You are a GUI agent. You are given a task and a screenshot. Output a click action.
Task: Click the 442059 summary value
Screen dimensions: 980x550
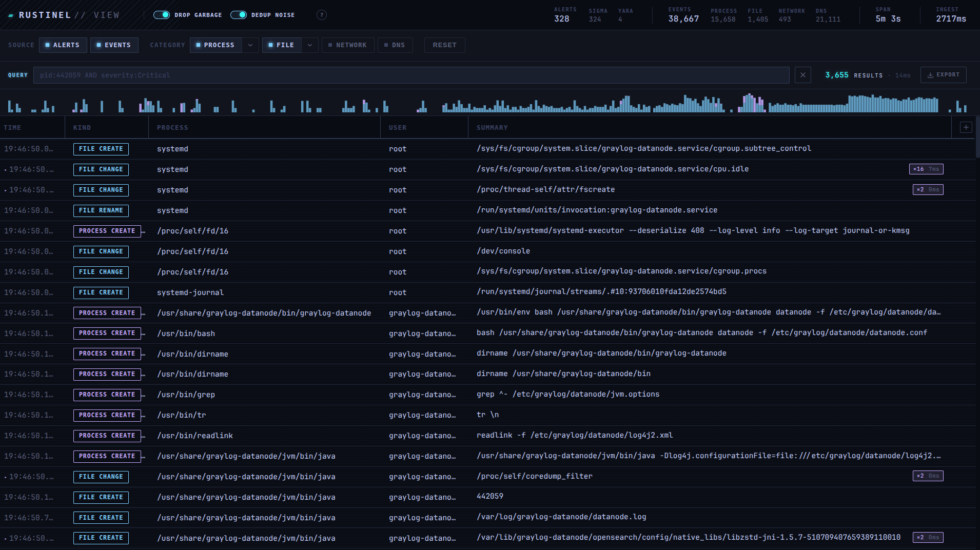(490, 497)
